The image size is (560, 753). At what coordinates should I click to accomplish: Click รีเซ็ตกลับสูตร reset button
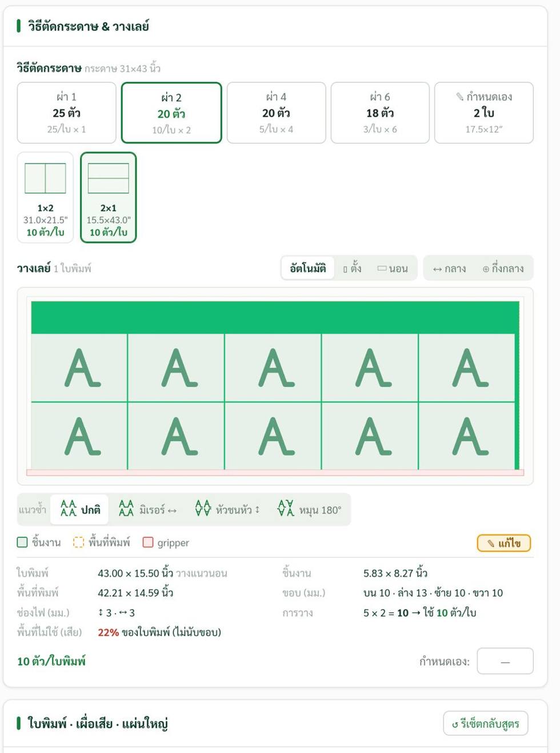click(486, 723)
